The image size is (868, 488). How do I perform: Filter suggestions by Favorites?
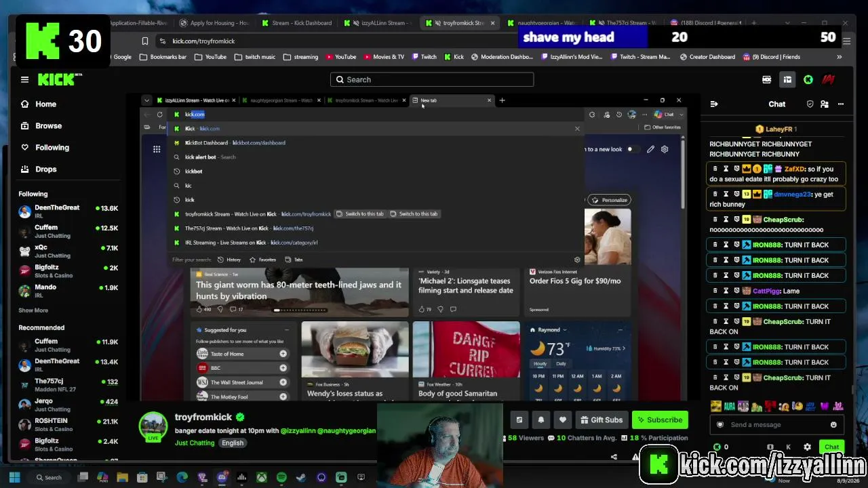(262, 260)
